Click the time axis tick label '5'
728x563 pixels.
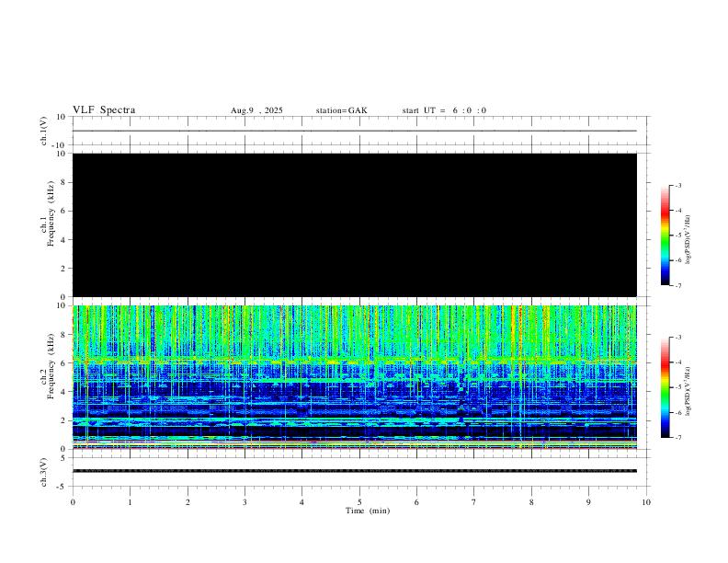pyautogui.click(x=359, y=502)
